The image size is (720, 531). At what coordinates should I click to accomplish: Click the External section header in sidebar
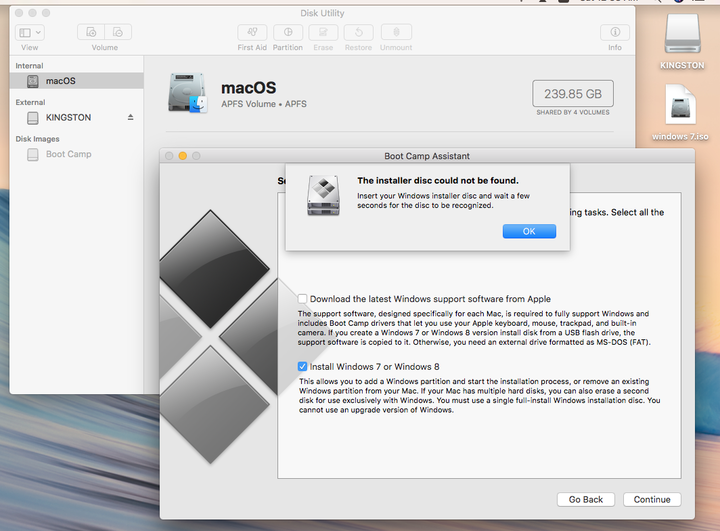point(30,102)
